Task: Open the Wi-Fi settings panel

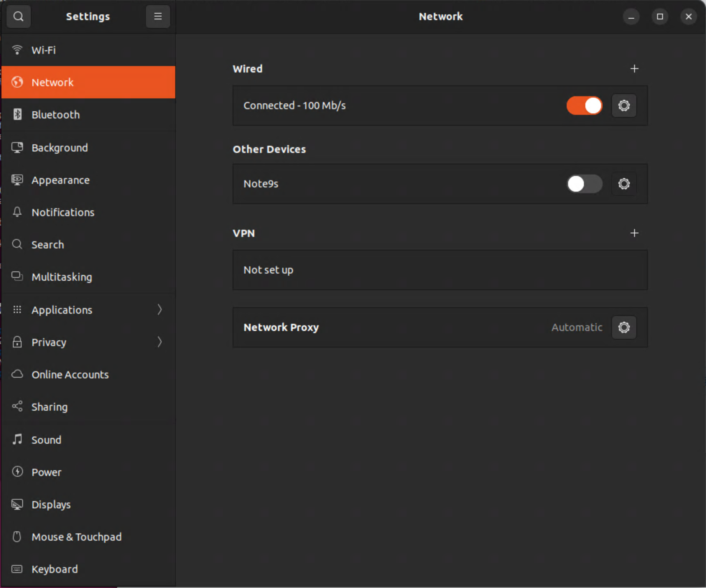Action: point(44,50)
